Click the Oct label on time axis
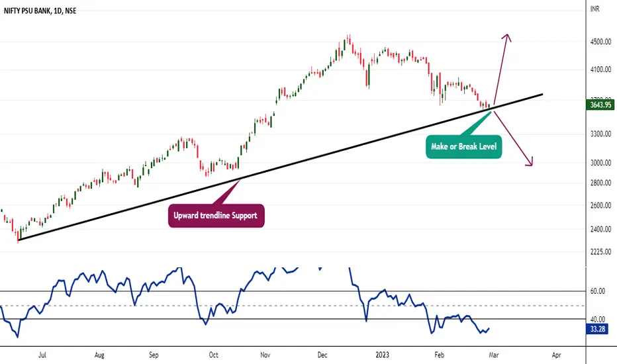617x364 pixels. click(x=213, y=355)
